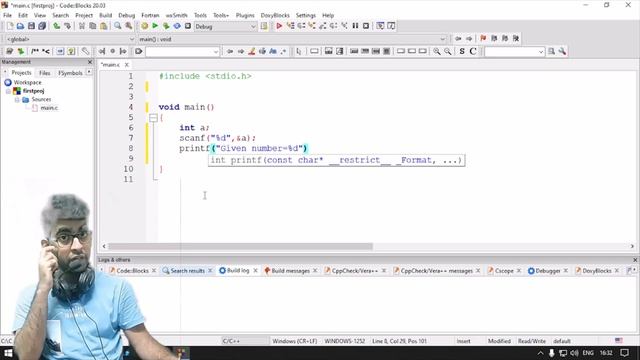This screenshot has height=360, width=640.
Task: Toggle bookmark with the red flag icon
Action: [x=483, y=38]
